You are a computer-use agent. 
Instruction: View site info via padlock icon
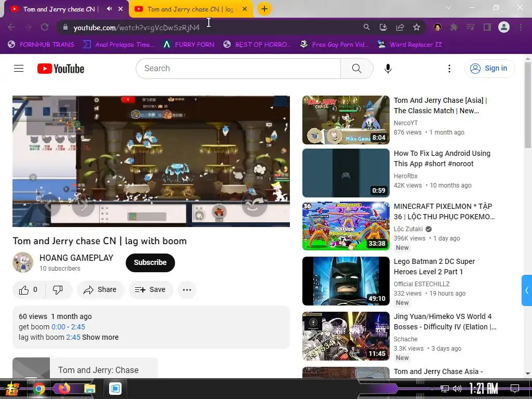click(x=65, y=27)
